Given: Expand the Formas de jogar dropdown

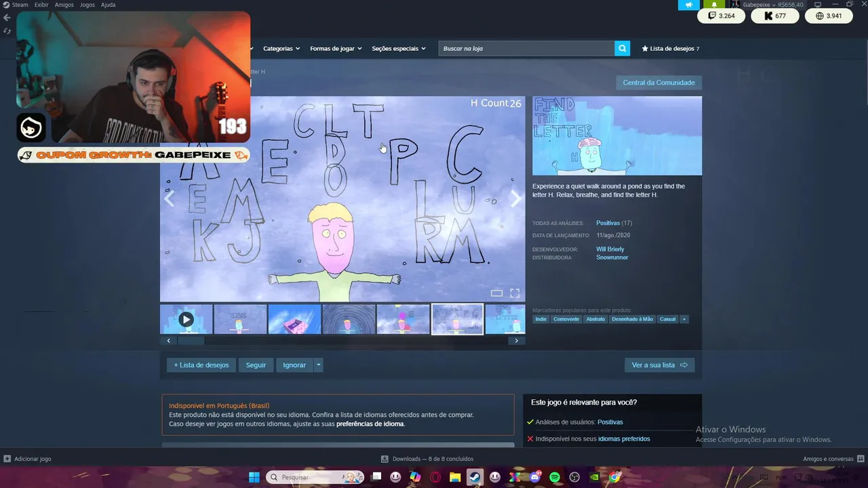Looking at the screenshot, I should 336,49.
